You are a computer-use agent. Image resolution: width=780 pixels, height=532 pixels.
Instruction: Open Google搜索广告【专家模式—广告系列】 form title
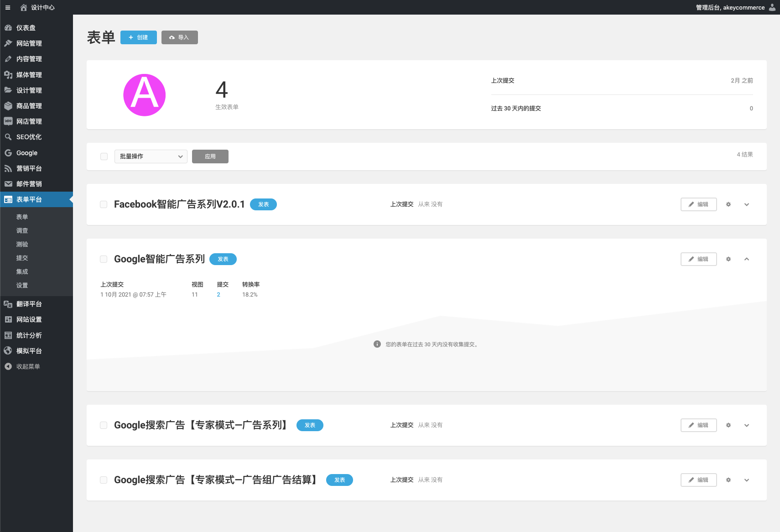pos(202,425)
